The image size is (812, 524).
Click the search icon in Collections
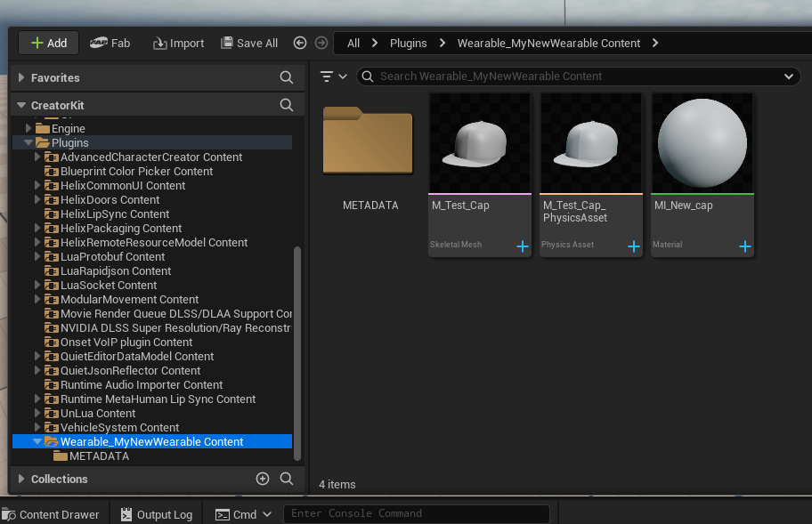click(x=287, y=479)
